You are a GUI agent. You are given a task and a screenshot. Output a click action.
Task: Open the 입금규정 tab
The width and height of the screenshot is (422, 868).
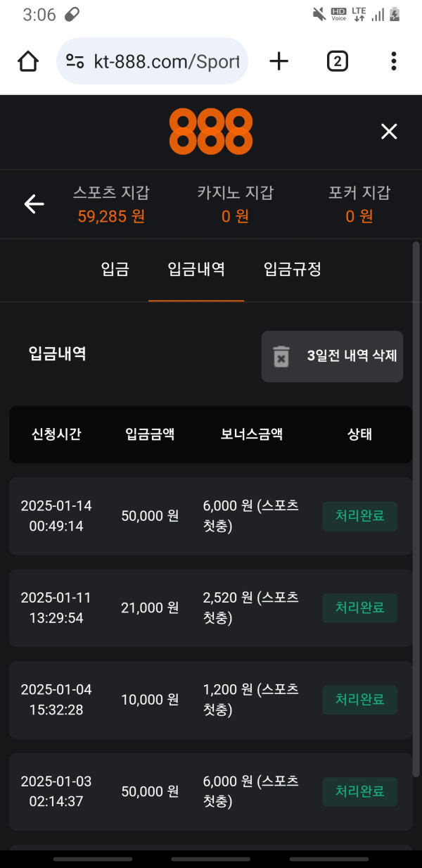pyautogui.click(x=292, y=269)
